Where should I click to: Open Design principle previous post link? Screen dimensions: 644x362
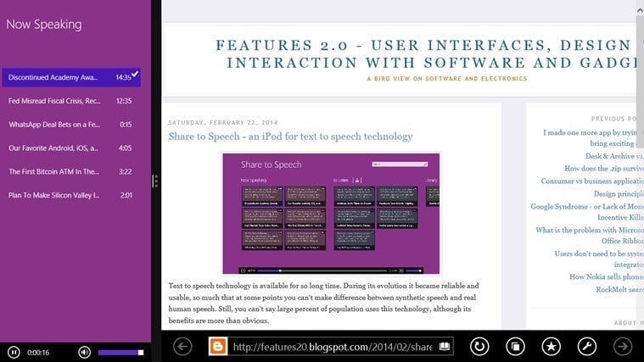click(x=619, y=194)
